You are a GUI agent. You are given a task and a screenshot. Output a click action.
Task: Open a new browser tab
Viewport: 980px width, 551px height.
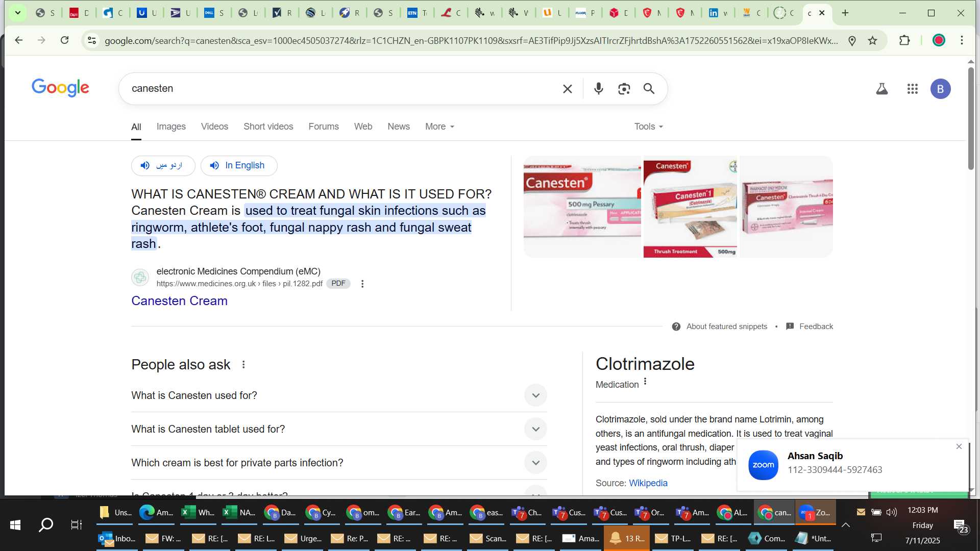[x=845, y=13]
